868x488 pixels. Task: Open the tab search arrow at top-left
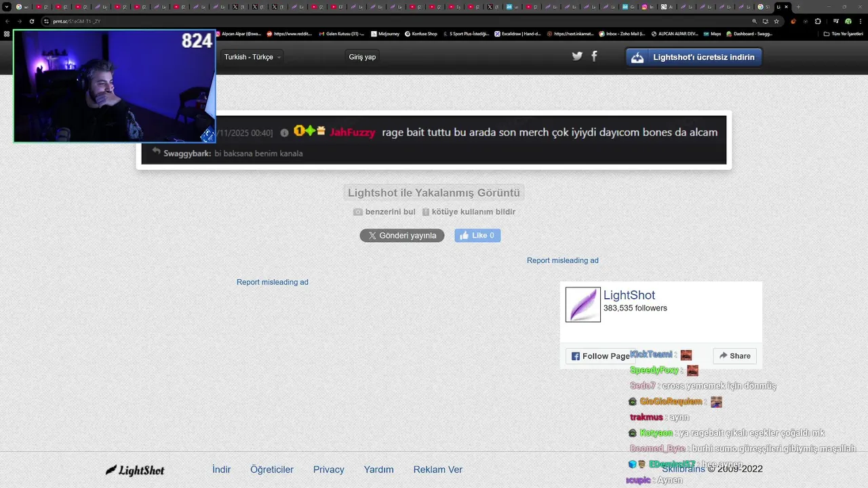point(7,7)
